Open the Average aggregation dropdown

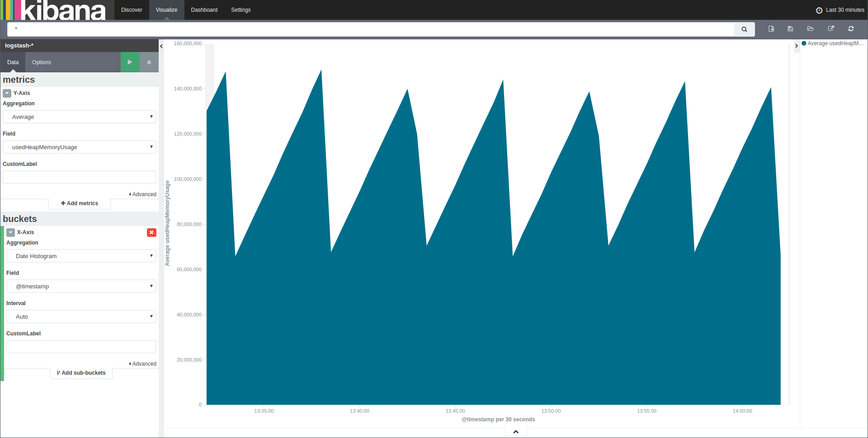(80, 117)
